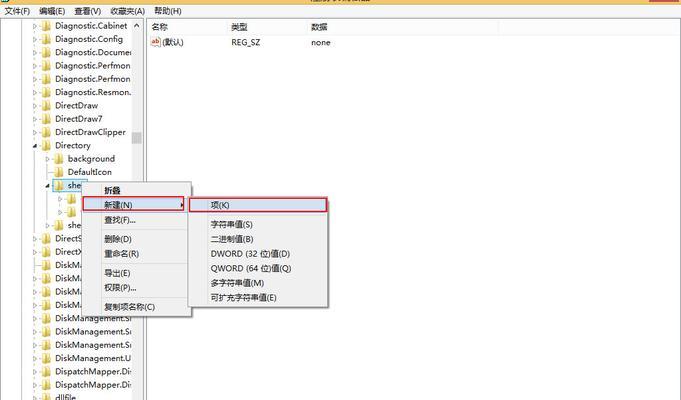Select the Diagnostic.Documen tree key
The width and height of the screenshot is (681, 400).
93,53
